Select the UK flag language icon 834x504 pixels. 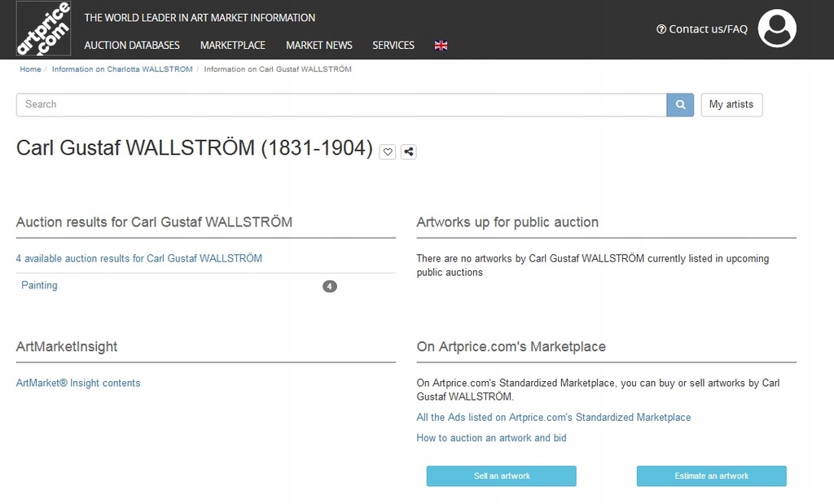(x=441, y=46)
